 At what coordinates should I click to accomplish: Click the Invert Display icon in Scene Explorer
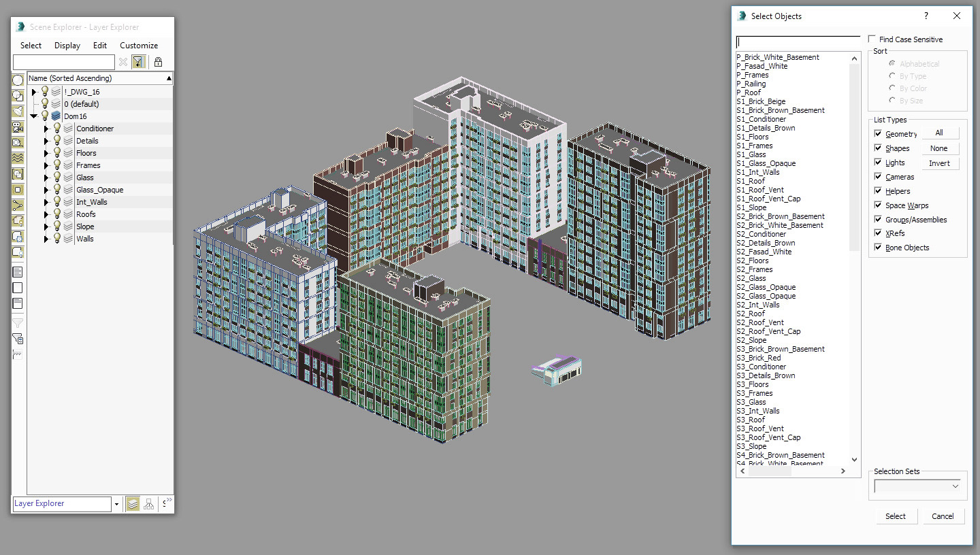click(18, 303)
